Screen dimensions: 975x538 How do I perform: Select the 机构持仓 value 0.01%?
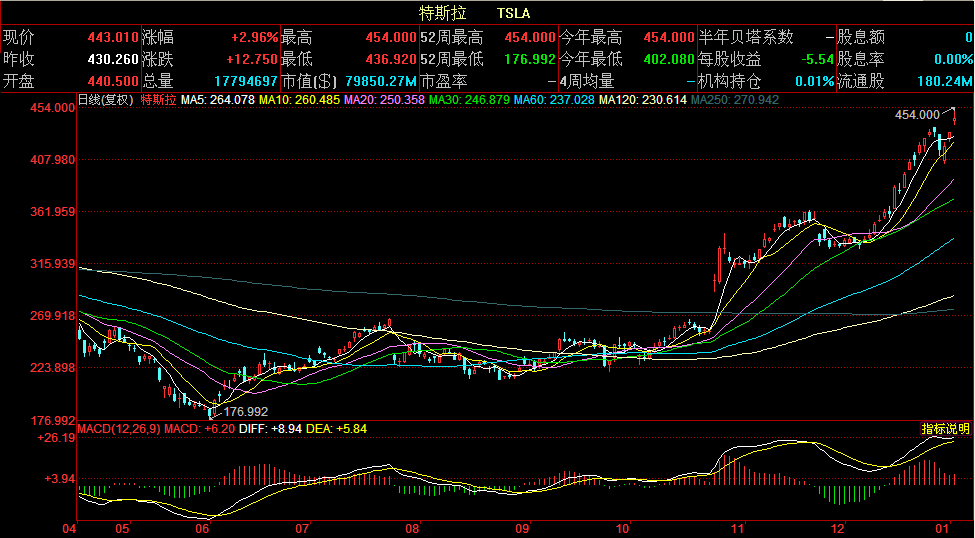point(815,81)
